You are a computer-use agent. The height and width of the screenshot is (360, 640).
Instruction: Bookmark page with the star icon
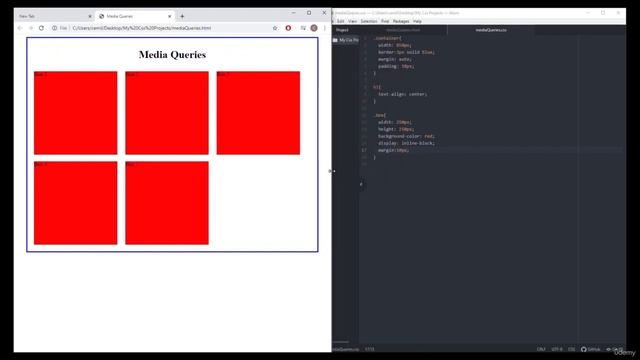[x=275, y=28]
